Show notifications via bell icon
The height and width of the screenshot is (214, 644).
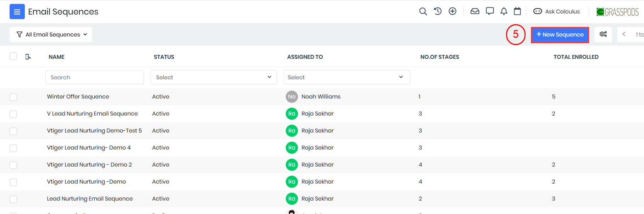pyautogui.click(x=504, y=11)
